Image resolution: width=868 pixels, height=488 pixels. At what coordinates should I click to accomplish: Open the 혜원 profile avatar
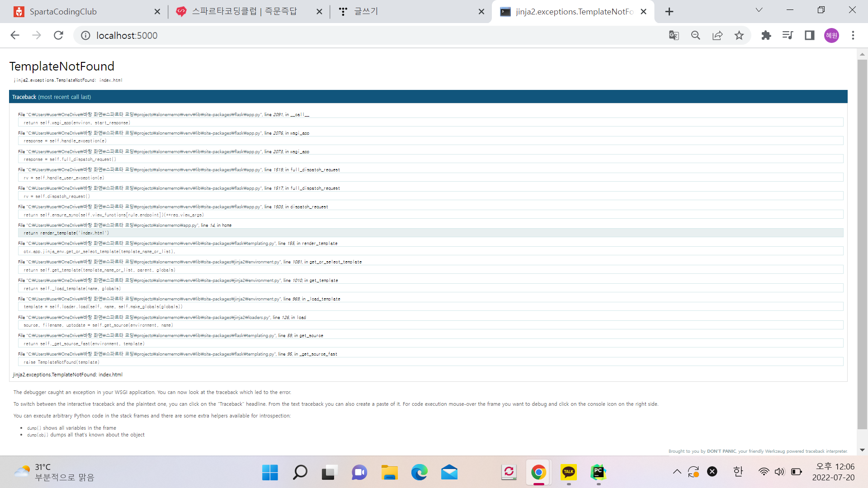click(x=831, y=35)
